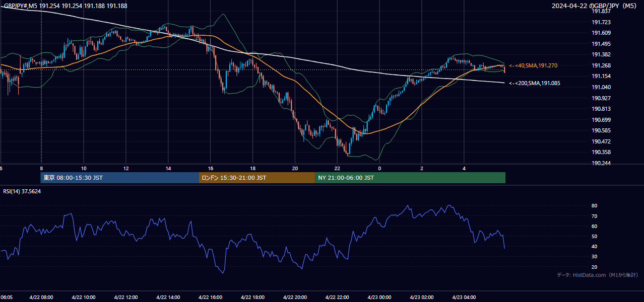Click the 200 SMA 191.085 label
Image resolution: width=644 pixels, height=302 pixels.
(x=534, y=83)
